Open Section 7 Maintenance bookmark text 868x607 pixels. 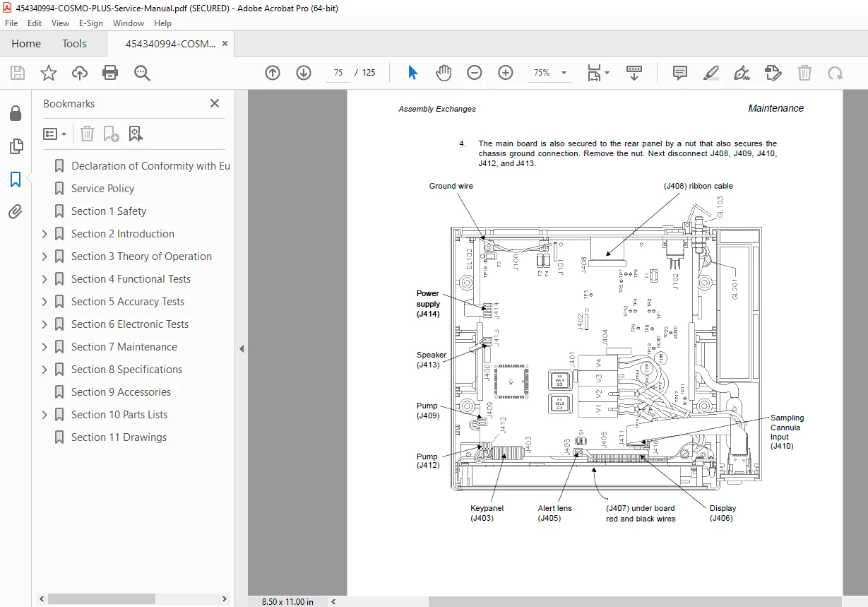124,347
